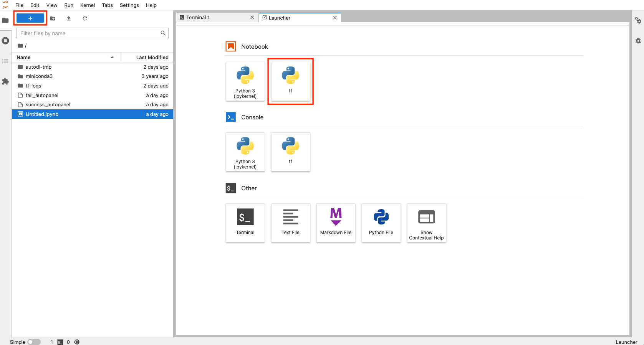Create a new Python File
644x345 pixels.
click(x=381, y=223)
